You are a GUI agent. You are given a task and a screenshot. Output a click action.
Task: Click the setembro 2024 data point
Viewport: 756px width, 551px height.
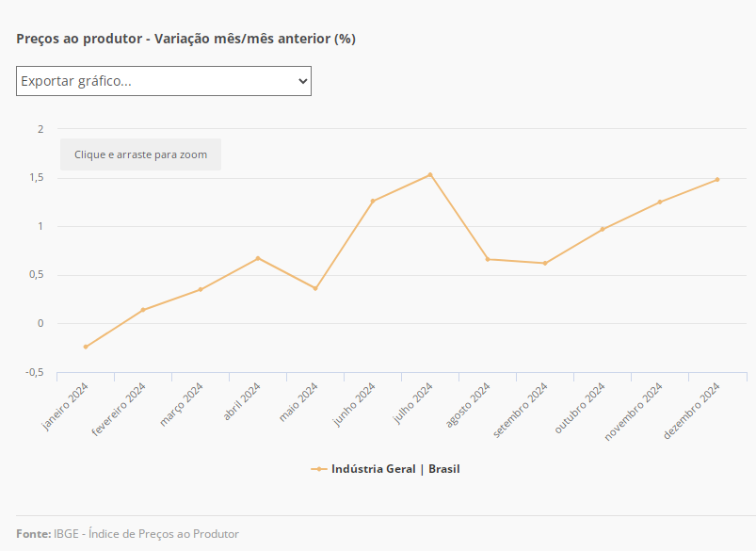click(545, 263)
